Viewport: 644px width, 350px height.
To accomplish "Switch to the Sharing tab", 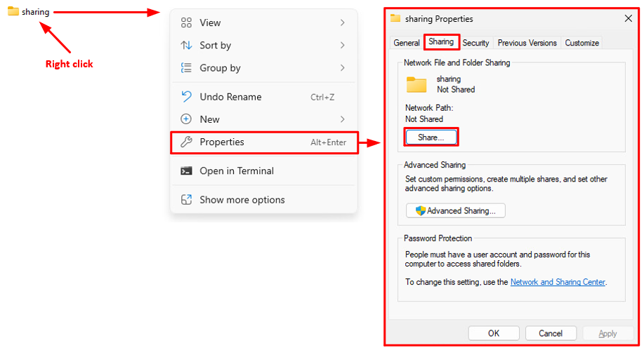I will coord(441,42).
